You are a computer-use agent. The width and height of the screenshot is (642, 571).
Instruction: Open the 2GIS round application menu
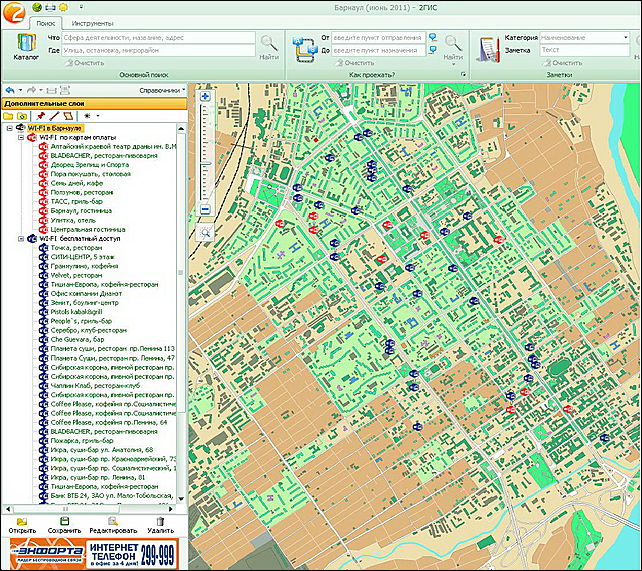(13, 11)
